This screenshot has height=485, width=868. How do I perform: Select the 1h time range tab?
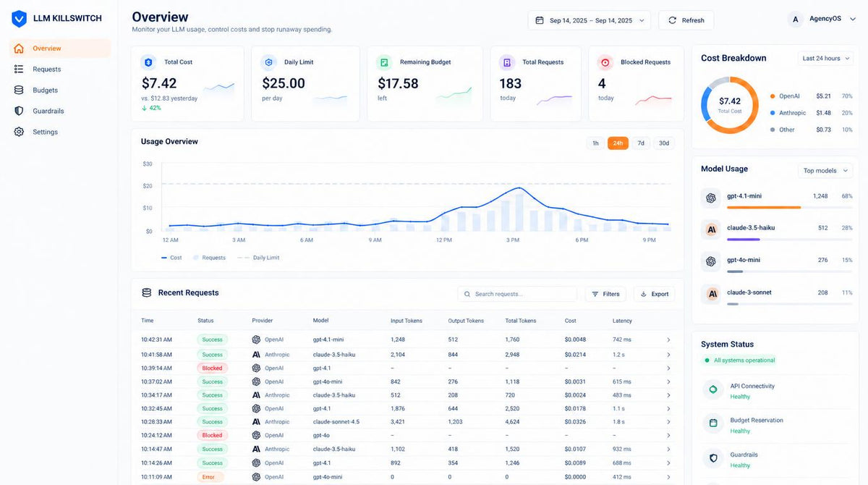tap(595, 143)
